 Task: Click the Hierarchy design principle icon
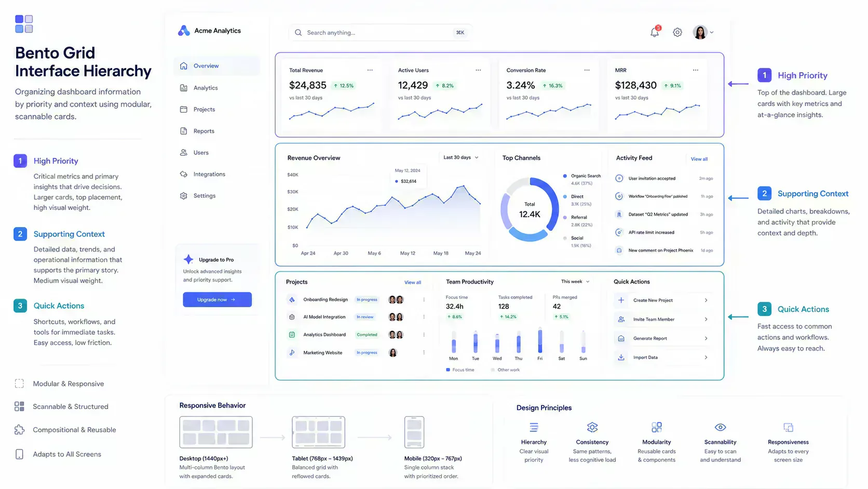(534, 427)
